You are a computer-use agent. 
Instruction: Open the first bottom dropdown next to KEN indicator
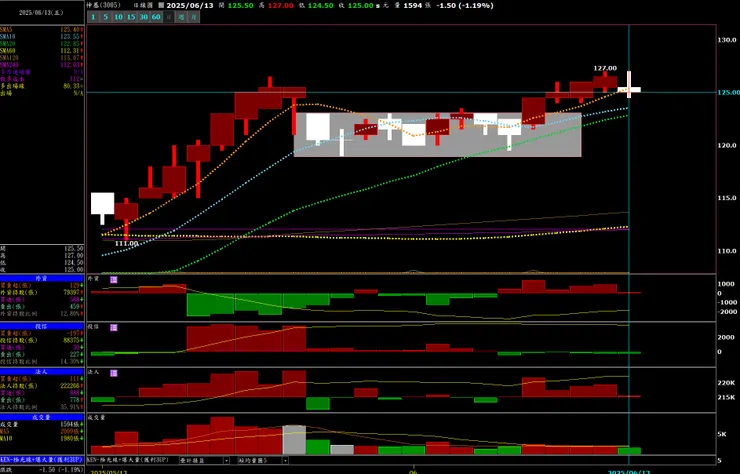point(204,460)
